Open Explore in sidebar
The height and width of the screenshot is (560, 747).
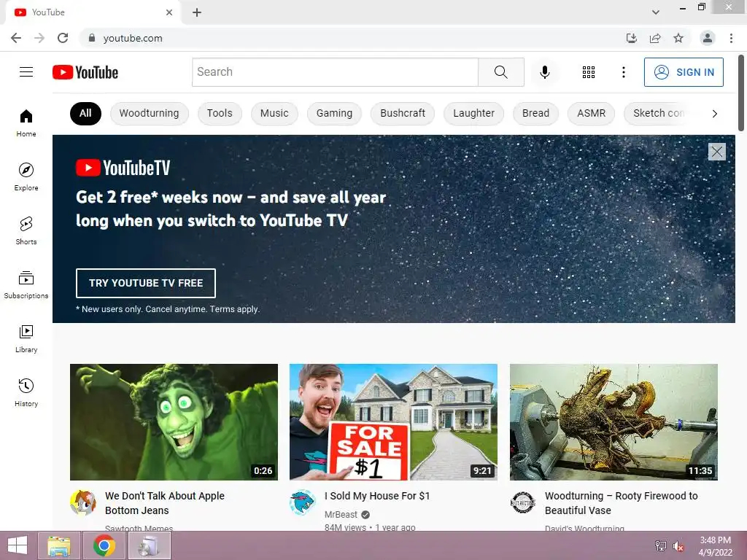[x=26, y=177]
